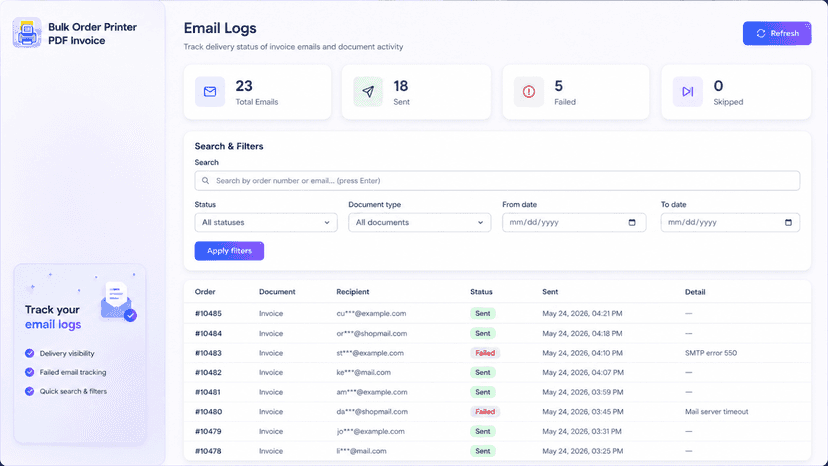Open the All statuses dropdown
Image resolution: width=828 pixels, height=466 pixels.
266,222
